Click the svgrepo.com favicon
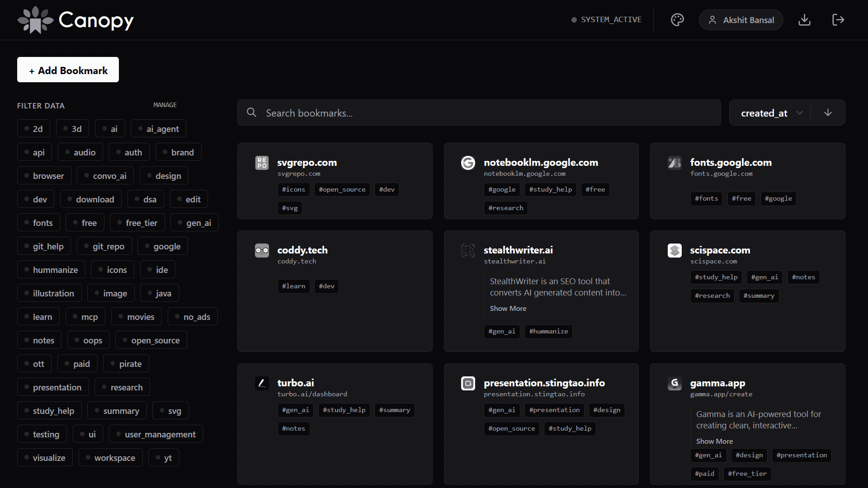The width and height of the screenshot is (868, 488). (262, 163)
